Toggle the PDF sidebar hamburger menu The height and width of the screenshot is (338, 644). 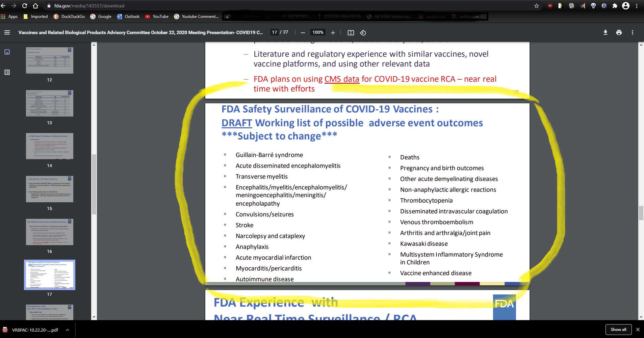point(7,32)
